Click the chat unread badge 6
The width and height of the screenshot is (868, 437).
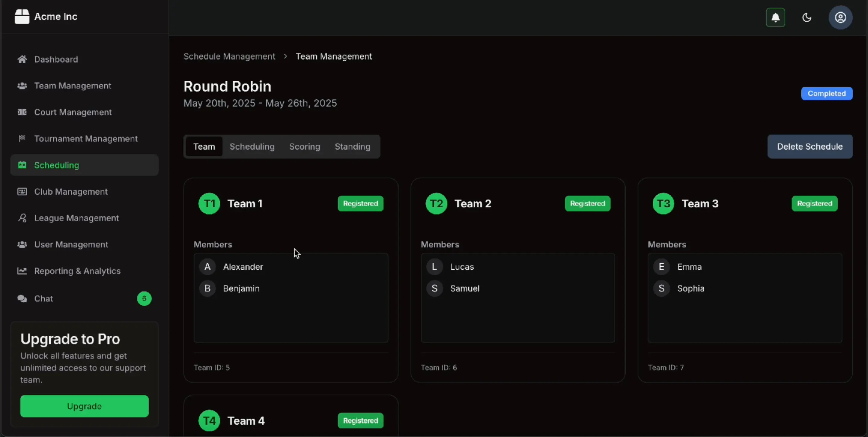pyautogui.click(x=144, y=299)
